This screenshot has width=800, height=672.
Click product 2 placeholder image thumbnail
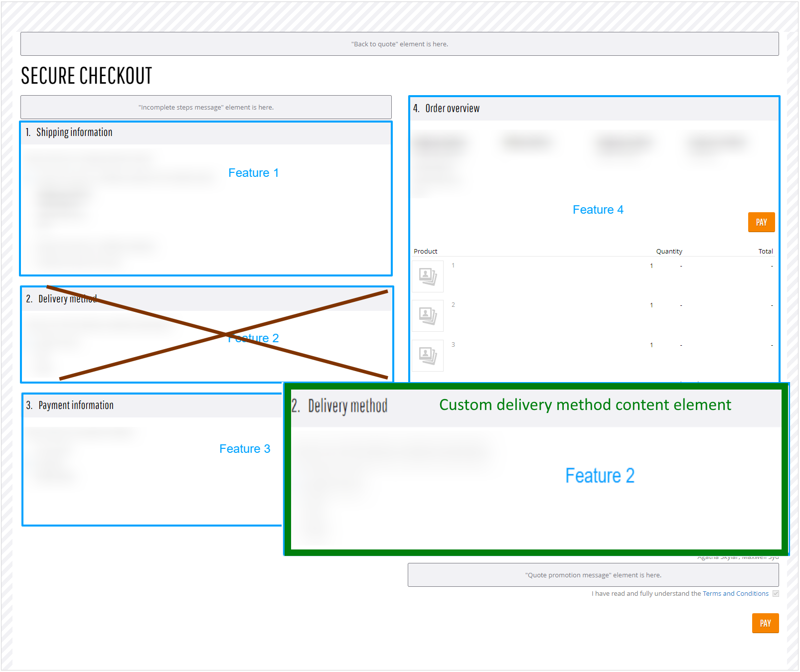(428, 315)
